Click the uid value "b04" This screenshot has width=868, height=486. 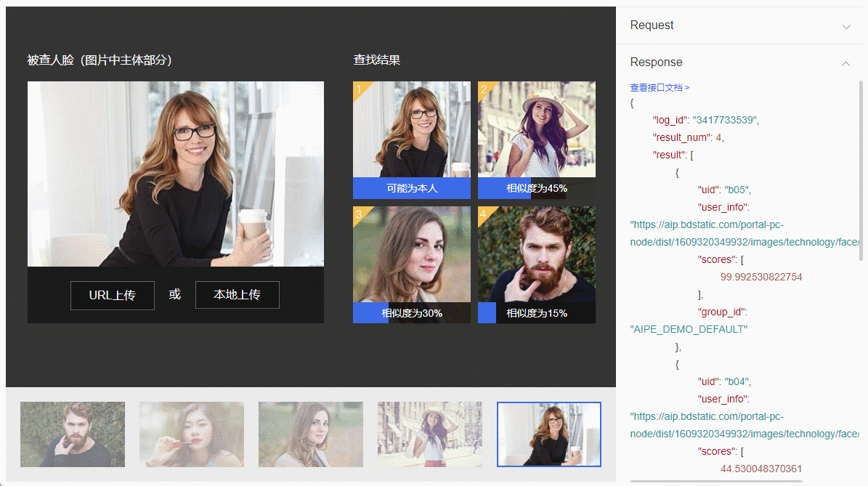pyautogui.click(x=737, y=382)
